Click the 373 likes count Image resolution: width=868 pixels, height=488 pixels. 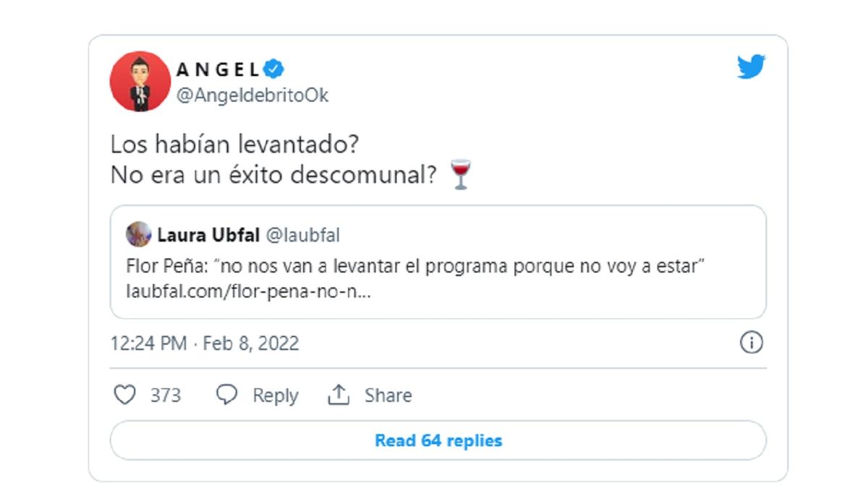point(166,395)
